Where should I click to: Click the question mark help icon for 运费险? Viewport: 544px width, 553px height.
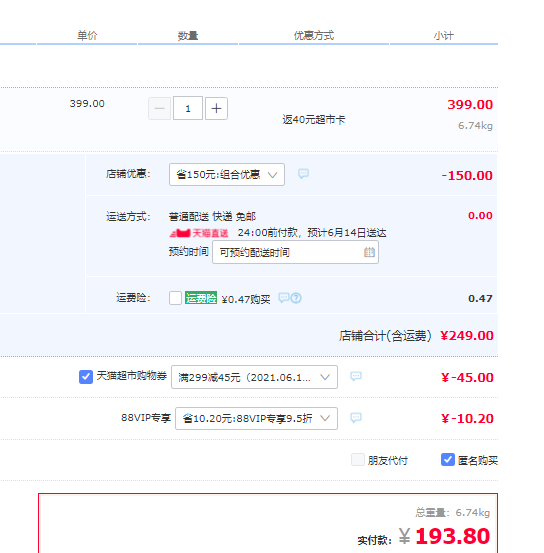[296, 298]
